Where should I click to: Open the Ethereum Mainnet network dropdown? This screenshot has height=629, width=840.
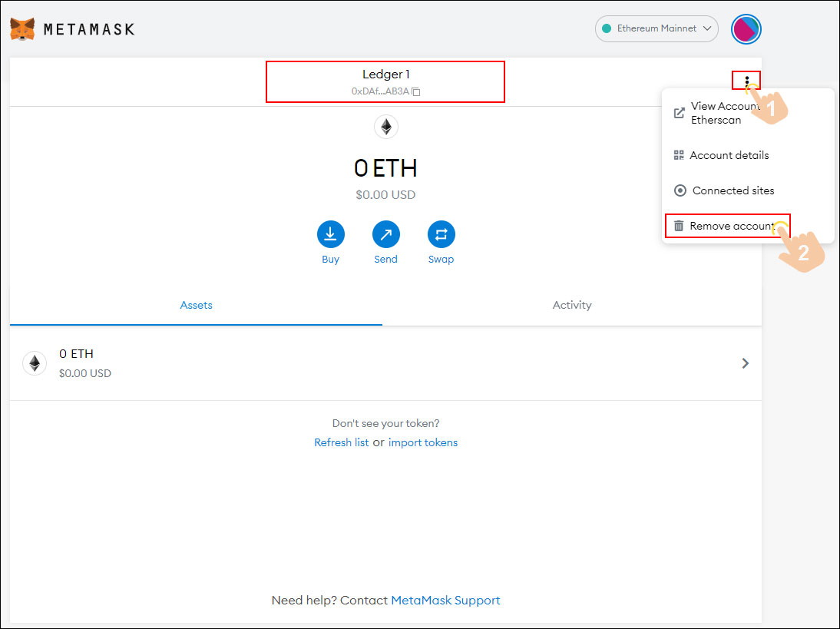pos(656,28)
